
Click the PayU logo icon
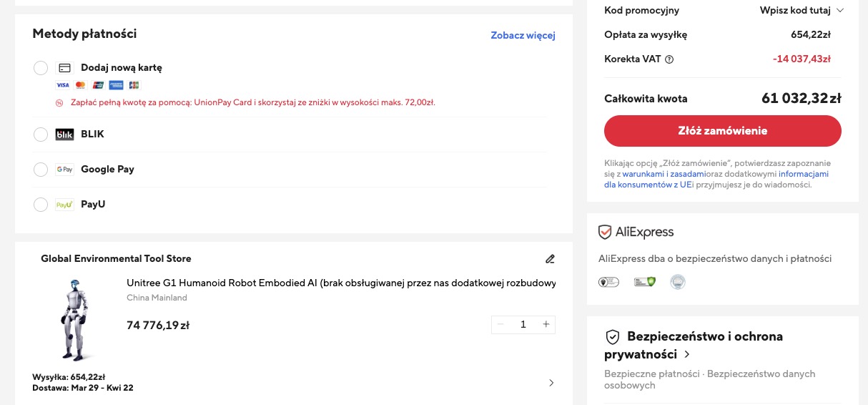coord(64,205)
